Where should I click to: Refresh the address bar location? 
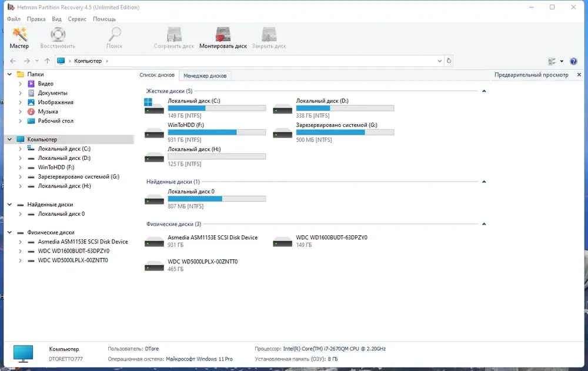[449, 61]
